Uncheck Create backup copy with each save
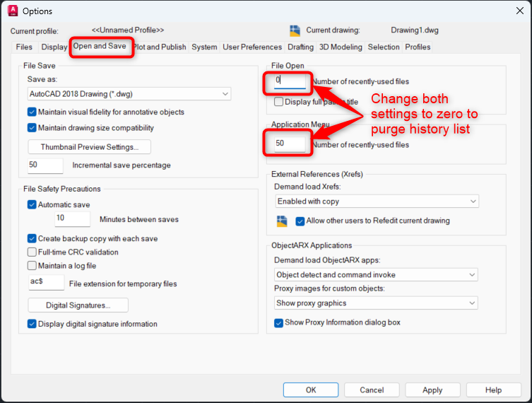532x403 pixels. click(32, 238)
